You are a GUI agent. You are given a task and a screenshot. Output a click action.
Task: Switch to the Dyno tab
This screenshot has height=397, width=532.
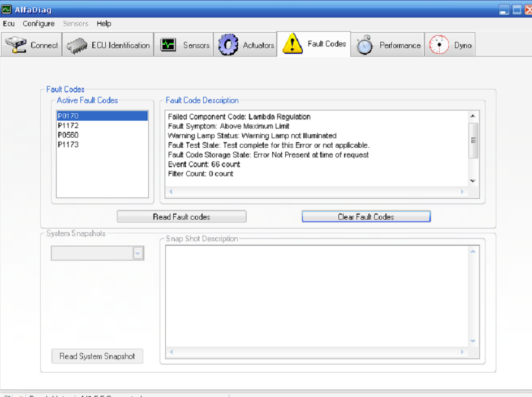[450, 45]
